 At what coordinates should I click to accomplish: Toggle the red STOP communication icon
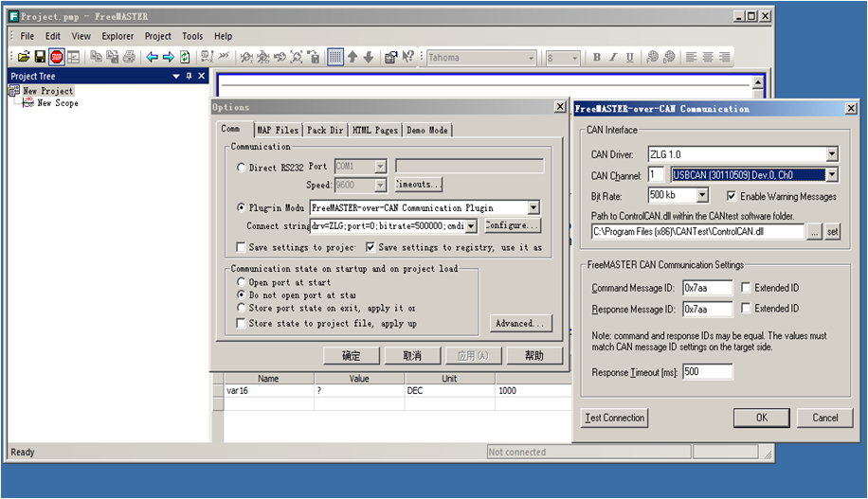(57, 57)
